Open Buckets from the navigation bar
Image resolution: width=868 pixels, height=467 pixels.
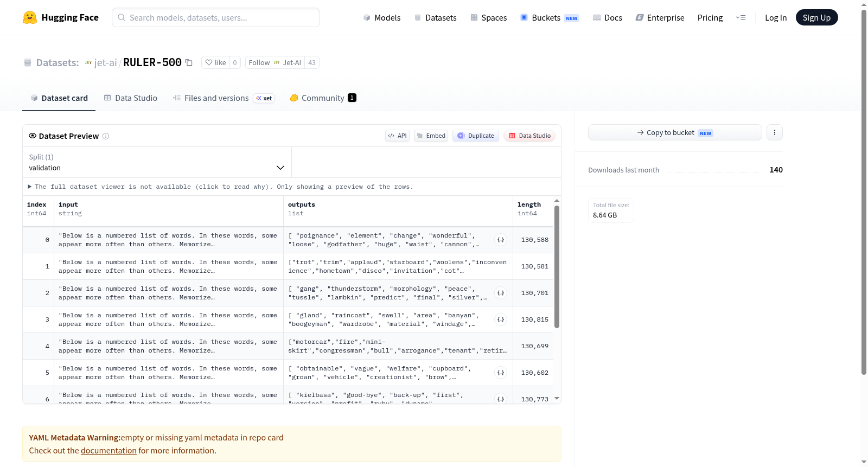550,17
